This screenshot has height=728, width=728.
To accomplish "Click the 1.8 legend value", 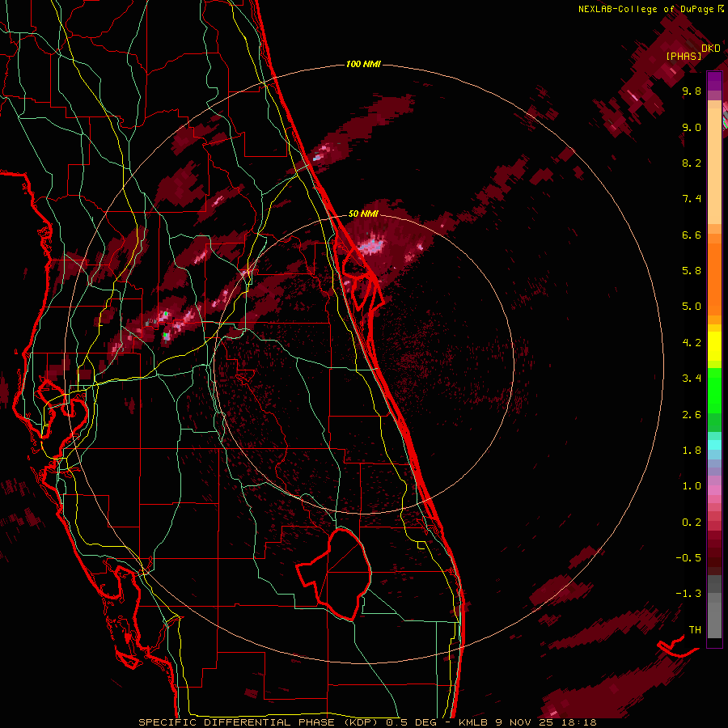I will click(x=692, y=451).
